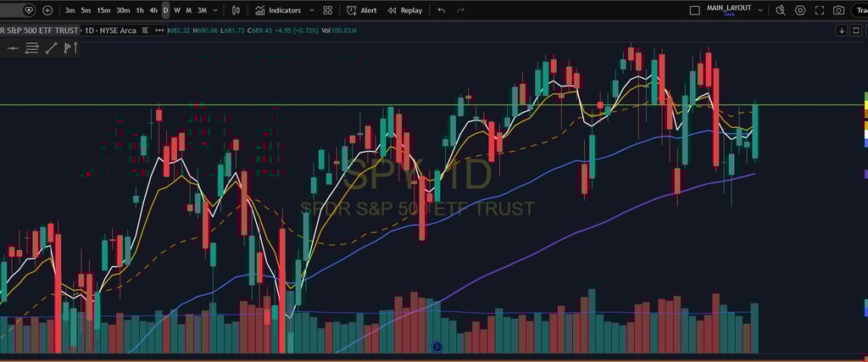
Task: Click the dividend D marker at chart bottom
Action: click(x=437, y=347)
